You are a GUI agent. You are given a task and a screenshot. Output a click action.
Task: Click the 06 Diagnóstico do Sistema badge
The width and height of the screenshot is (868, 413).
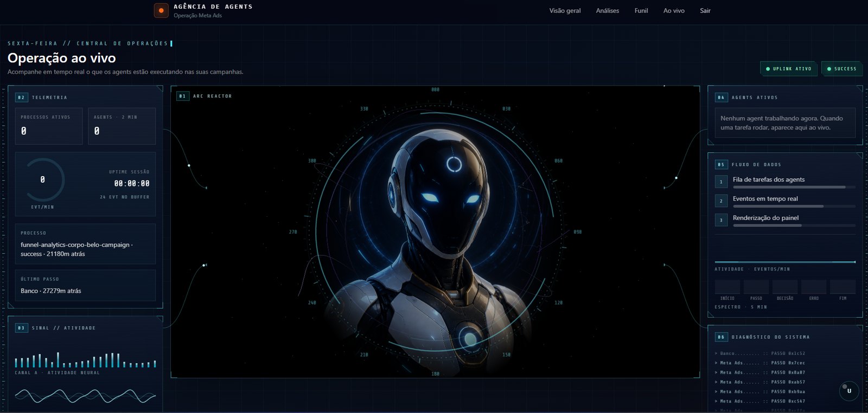(x=721, y=337)
